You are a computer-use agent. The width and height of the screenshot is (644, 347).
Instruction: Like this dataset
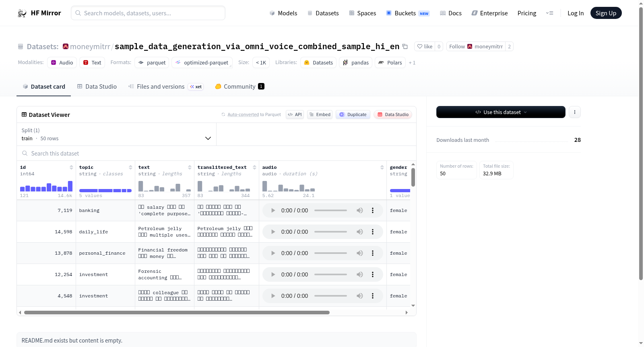point(425,47)
